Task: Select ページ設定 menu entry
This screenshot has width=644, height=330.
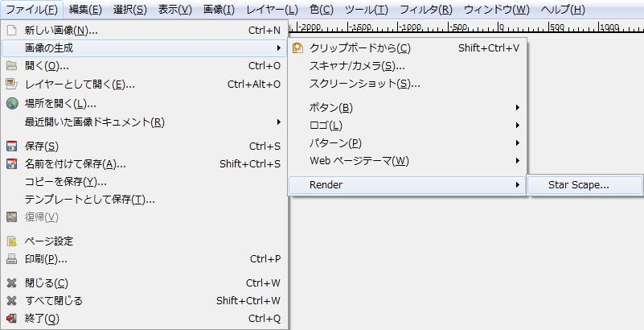Action: point(145,241)
